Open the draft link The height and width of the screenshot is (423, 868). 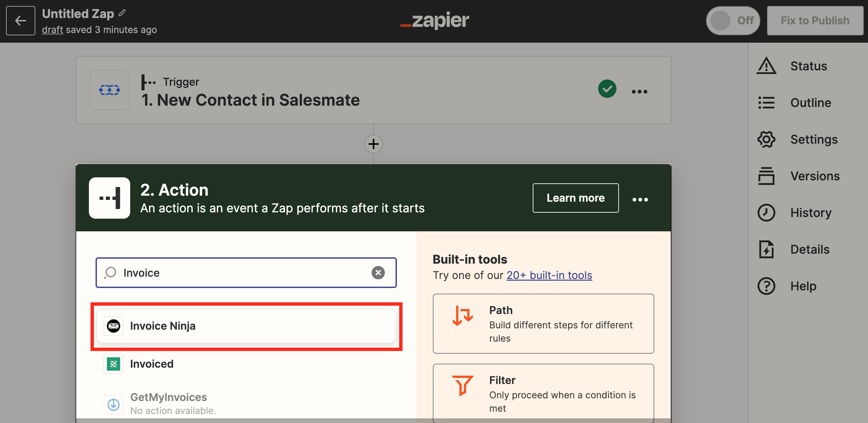click(53, 30)
